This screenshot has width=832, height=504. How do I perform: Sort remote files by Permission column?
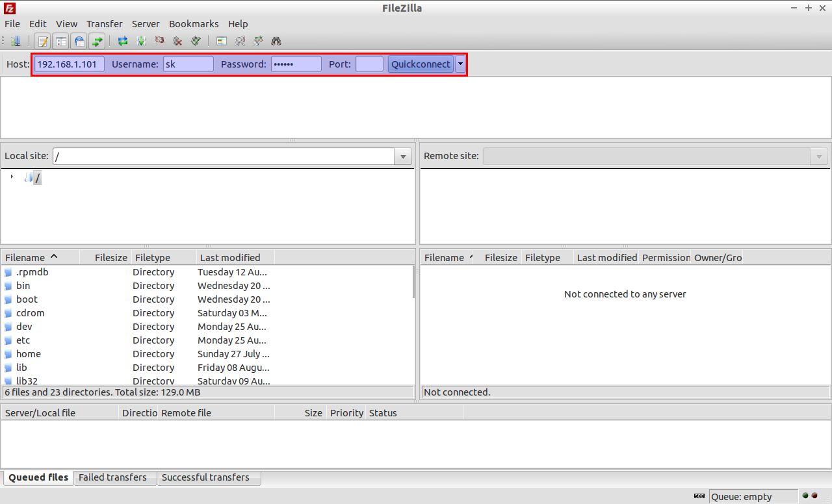[x=666, y=258]
